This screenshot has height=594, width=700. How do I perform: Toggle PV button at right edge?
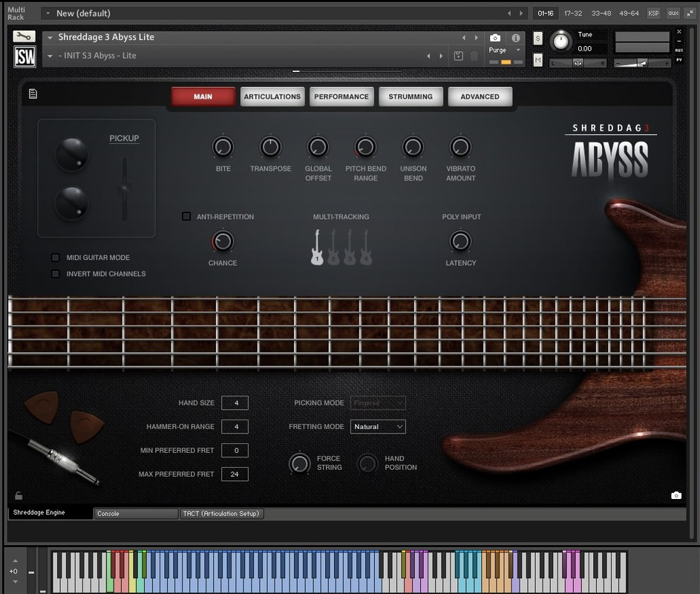click(679, 59)
